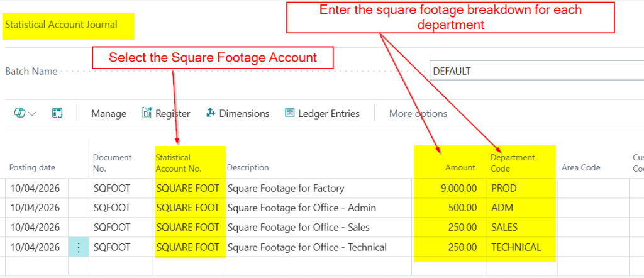The width and height of the screenshot is (644, 278).
Task: Select the posting date in the Sales row
Action: pyautogui.click(x=35, y=227)
